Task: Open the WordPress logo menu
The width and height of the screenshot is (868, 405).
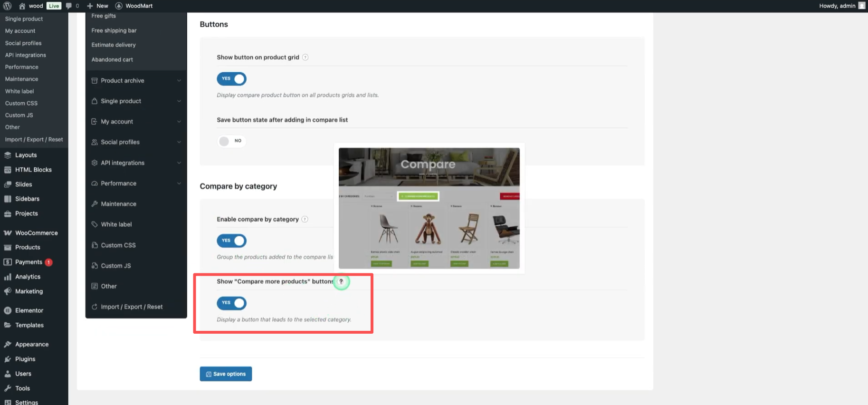Action: (7, 6)
